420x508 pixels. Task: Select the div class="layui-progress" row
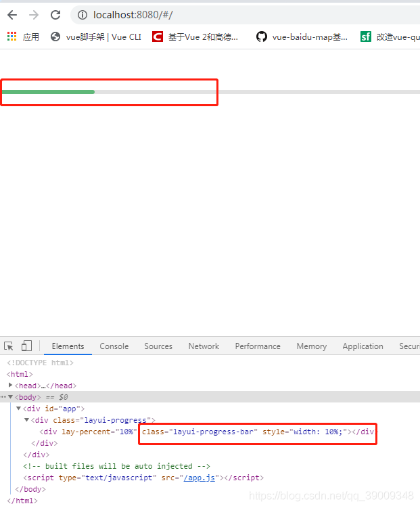pyautogui.click(x=93, y=420)
